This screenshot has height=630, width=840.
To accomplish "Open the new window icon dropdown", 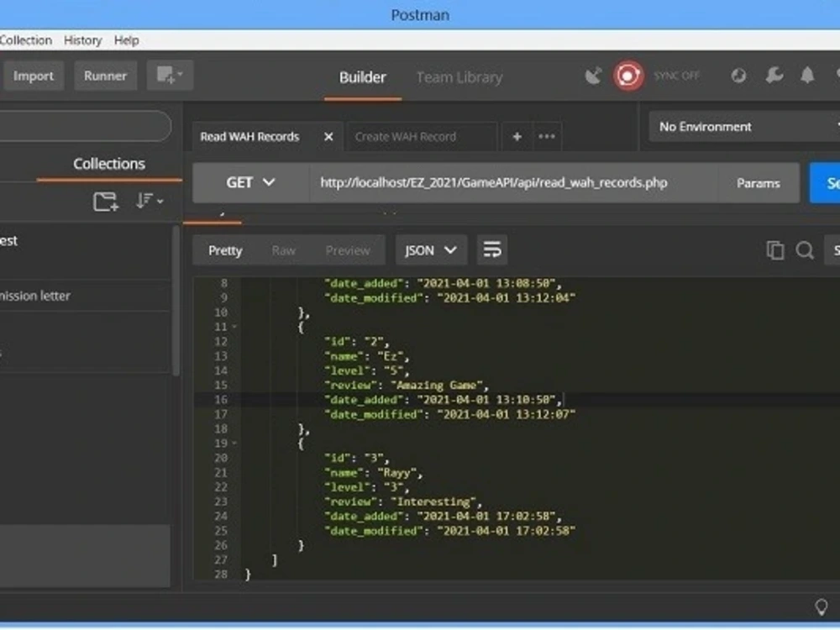I will [170, 76].
